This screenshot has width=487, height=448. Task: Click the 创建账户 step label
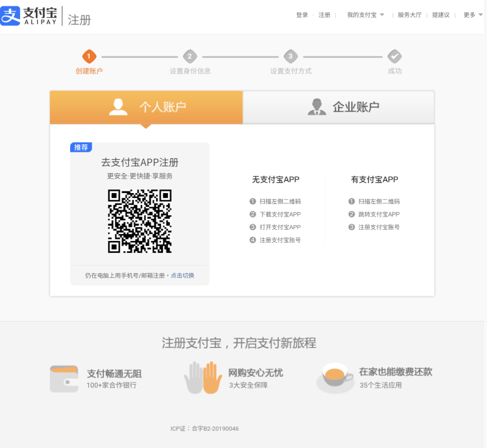click(x=89, y=71)
